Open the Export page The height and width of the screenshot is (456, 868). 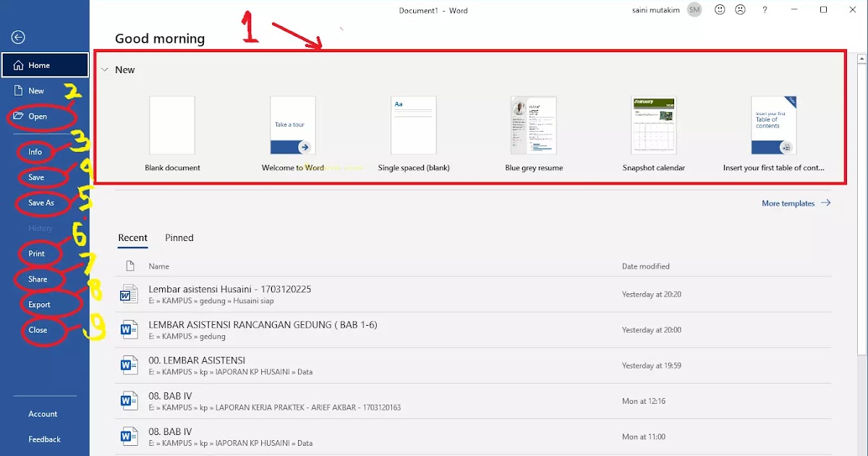[39, 305]
